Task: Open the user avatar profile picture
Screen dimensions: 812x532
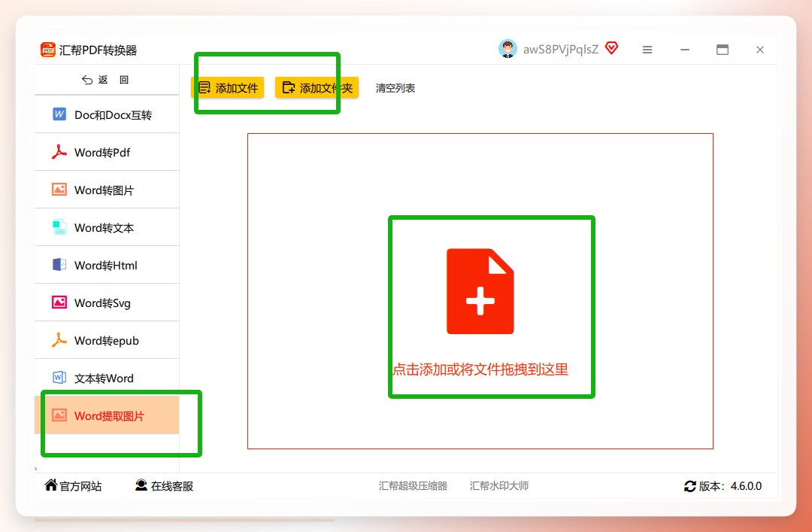Action: tap(507, 49)
